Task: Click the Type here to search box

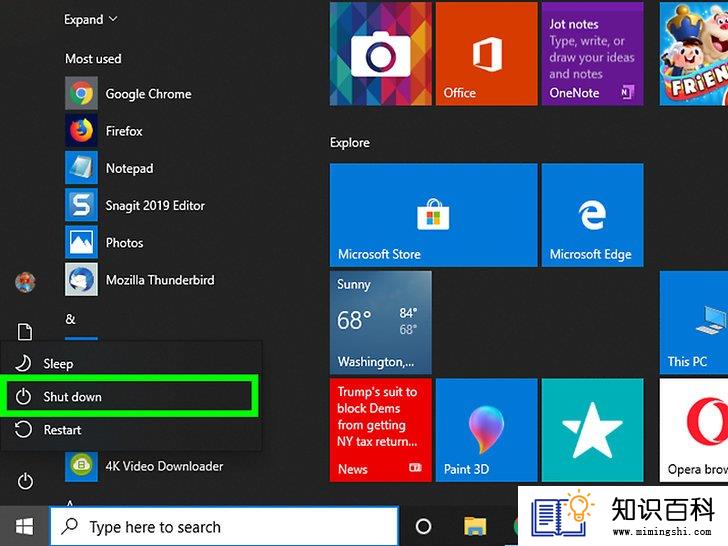Action: 224,526
